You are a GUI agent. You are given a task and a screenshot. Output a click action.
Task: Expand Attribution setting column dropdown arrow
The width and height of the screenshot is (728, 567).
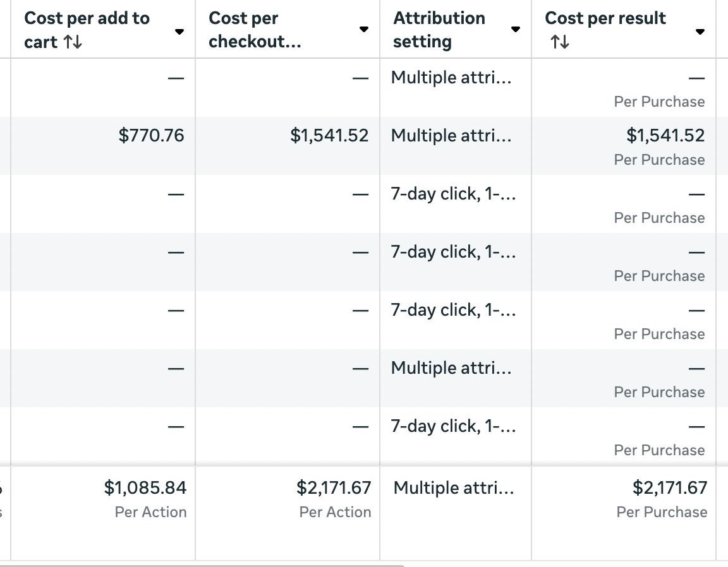[x=516, y=29]
